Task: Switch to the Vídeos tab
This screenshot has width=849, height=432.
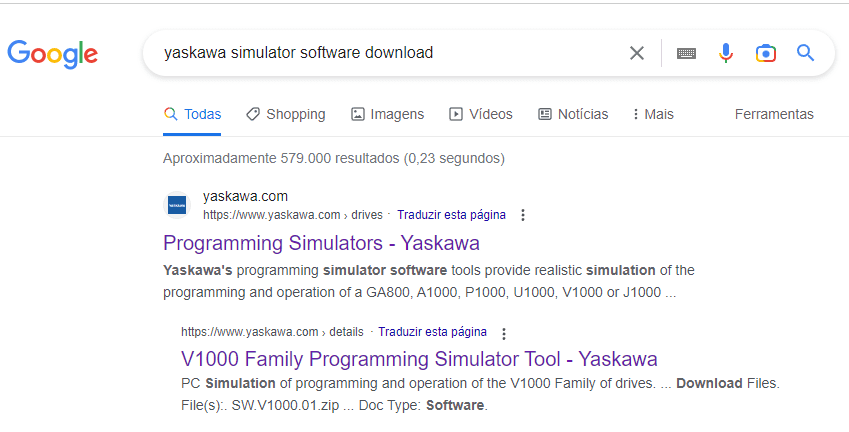Action: pyautogui.click(x=481, y=114)
